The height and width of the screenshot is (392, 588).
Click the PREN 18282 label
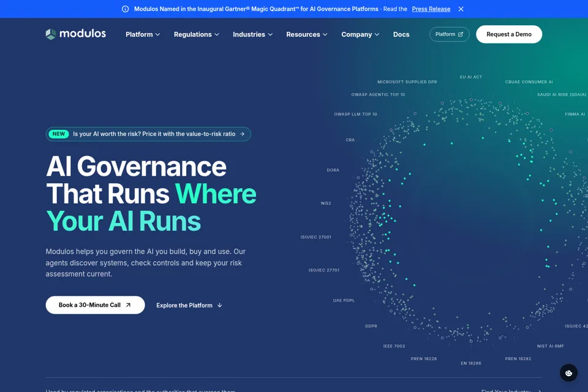[518, 358]
